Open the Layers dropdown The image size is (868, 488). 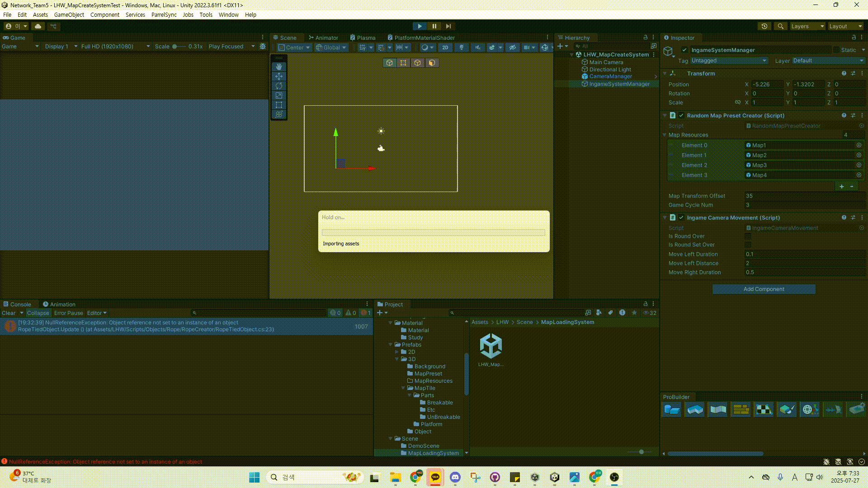point(807,26)
